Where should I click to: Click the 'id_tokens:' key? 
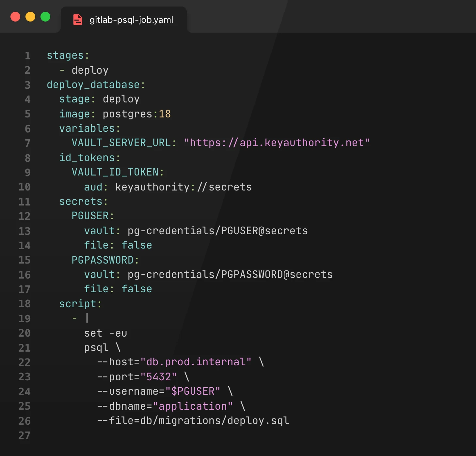[90, 158]
